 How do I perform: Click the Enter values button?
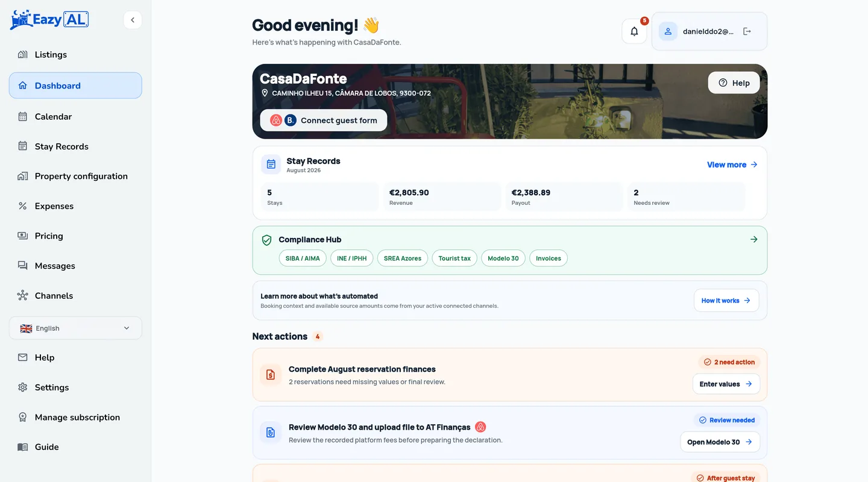click(x=726, y=384)
